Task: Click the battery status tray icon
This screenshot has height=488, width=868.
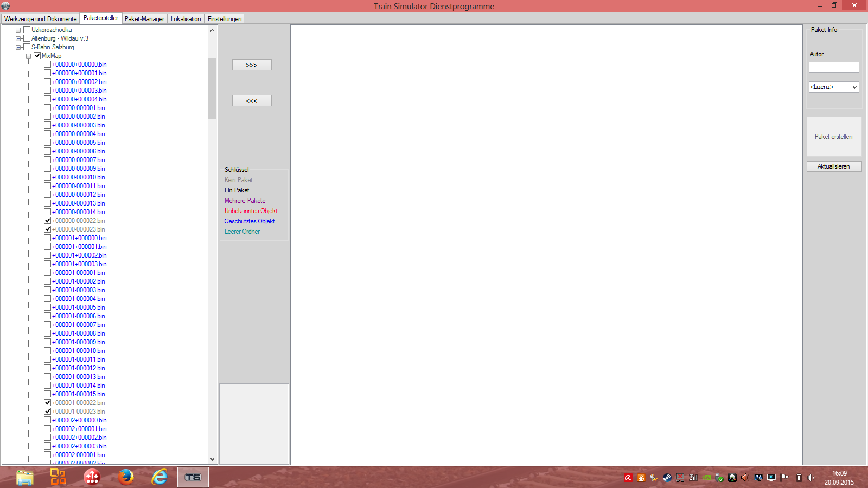Action: (799, 478)
